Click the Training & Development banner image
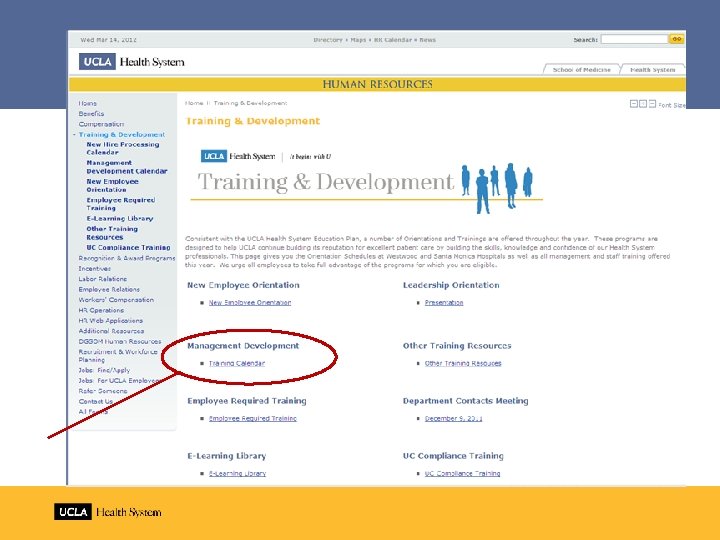The height and width of the screenshot is (540, 720). tap(366, 182)
